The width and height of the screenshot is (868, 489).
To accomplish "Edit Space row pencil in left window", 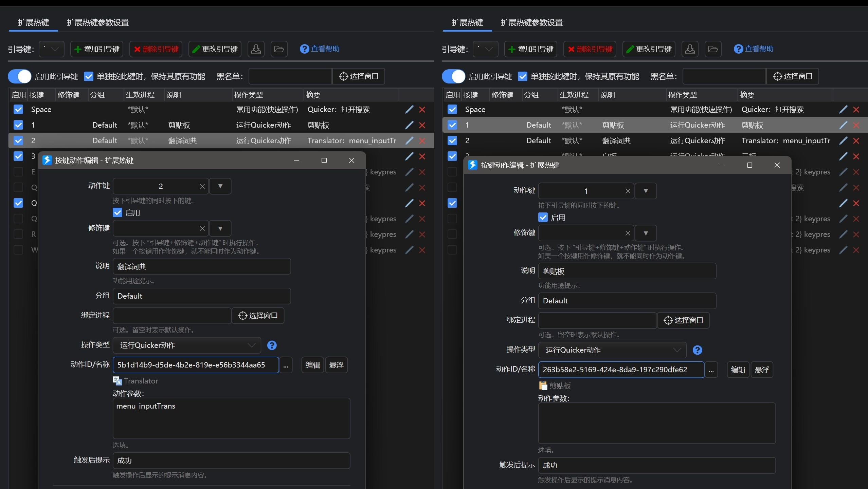I will tap(409, 109).
